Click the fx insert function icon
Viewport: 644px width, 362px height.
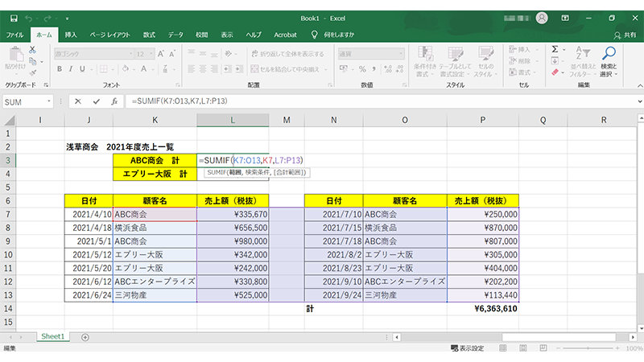[x=114, y=101]
